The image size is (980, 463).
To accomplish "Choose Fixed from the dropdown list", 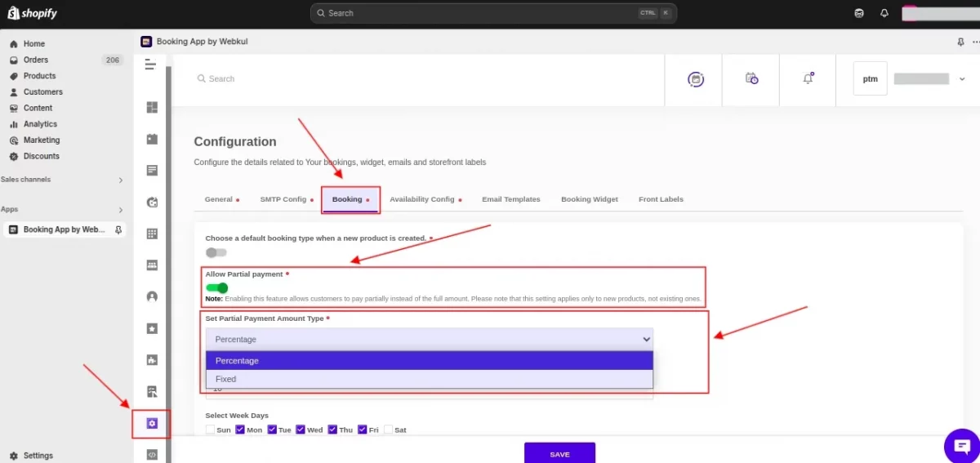I will pos(430,379).
